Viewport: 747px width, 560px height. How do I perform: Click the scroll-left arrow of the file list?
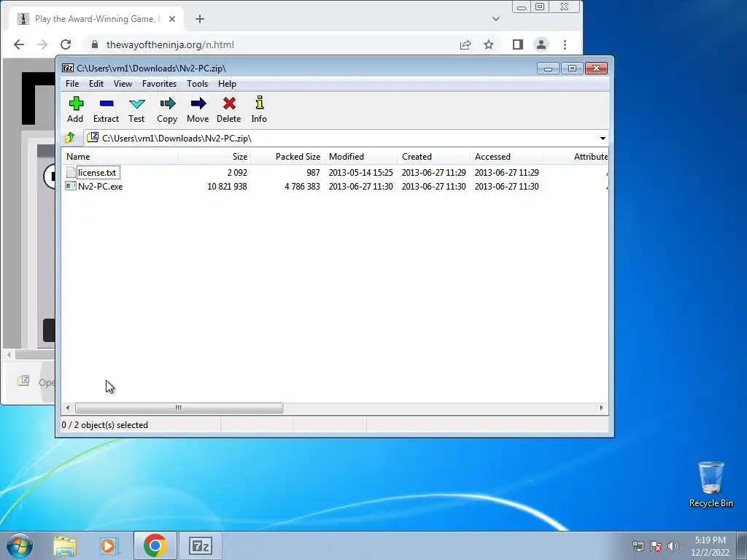pyautogui.click(x=68, y=408)
